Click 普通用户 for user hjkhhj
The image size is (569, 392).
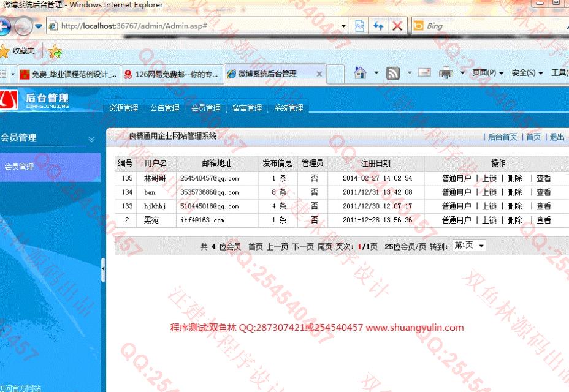[457, 206]
